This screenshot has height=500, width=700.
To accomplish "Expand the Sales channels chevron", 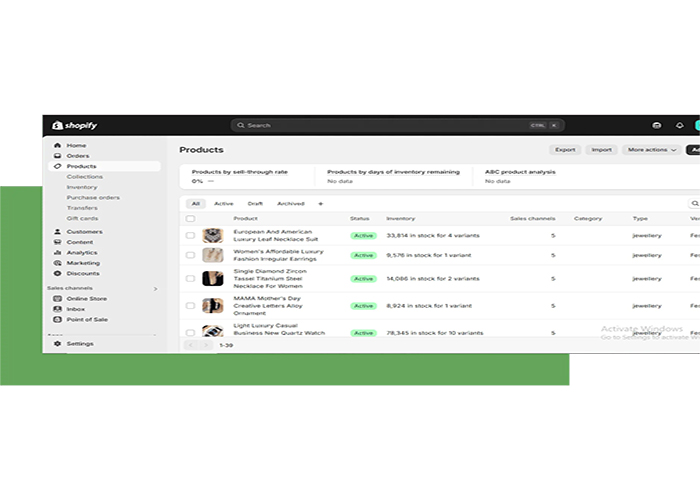I will [155, 289].
